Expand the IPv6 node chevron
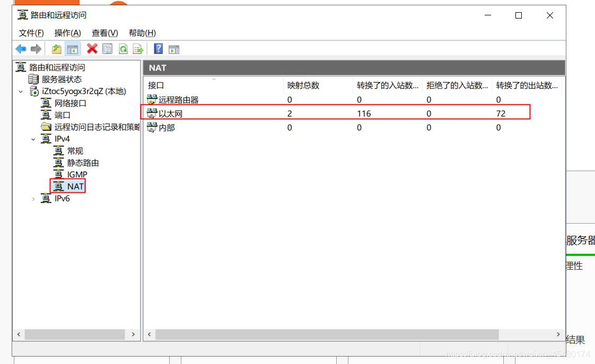 (x=33, y=199)
